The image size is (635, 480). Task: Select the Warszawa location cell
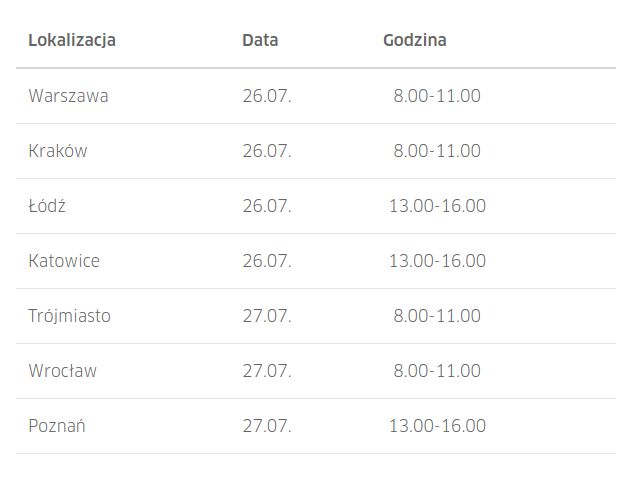click(x=68, y=96)
